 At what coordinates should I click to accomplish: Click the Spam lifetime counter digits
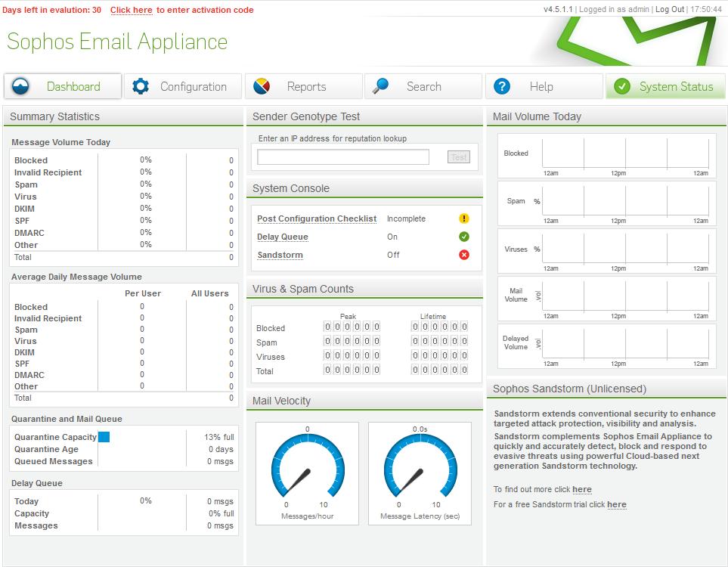(440, 341)
